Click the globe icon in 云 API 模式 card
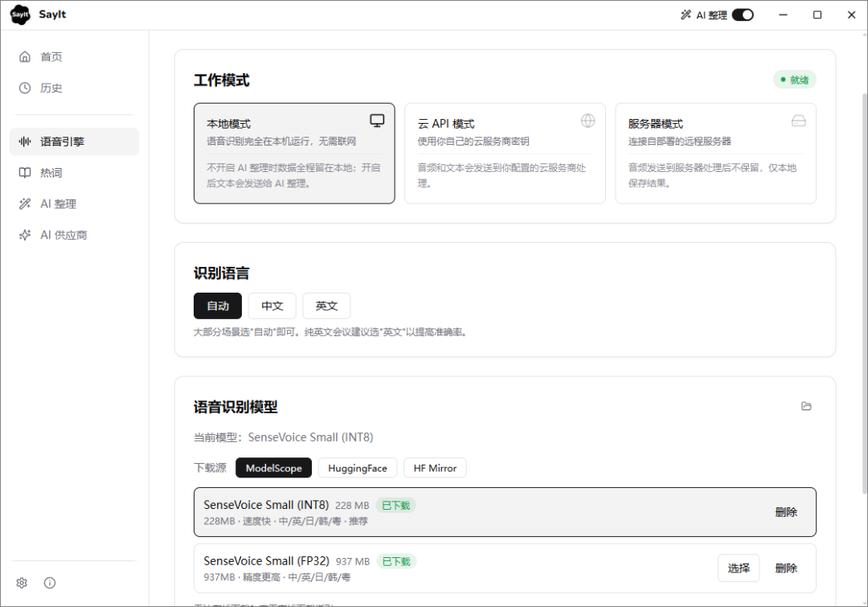The width and height of the screenshot is (868, 607). click(x=588, y=121)
